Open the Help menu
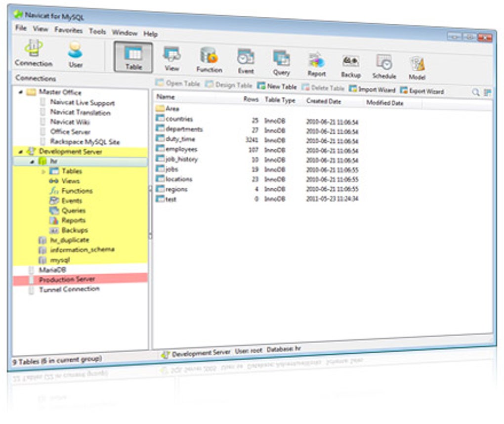Image resolution: width=504 pixels, height=424 pixels. click(150, 34)
